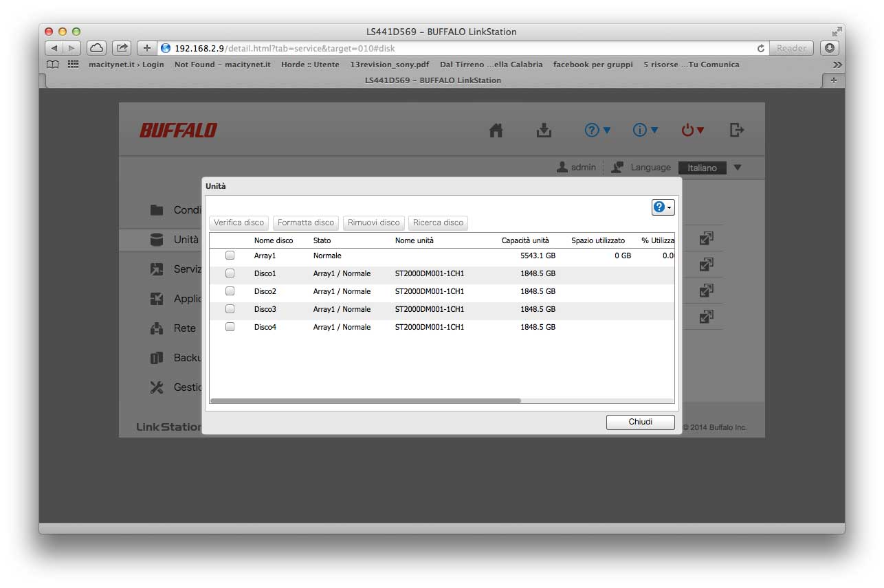Click the folder icon in sidebar
Image resolution: width=884 pixels, height=588 pixels.
point(157,210)
